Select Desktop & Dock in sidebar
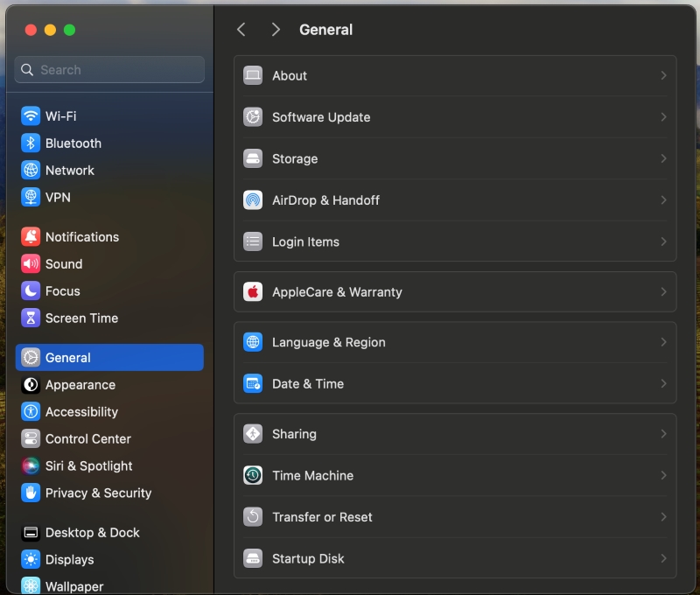 pos(92,532)
